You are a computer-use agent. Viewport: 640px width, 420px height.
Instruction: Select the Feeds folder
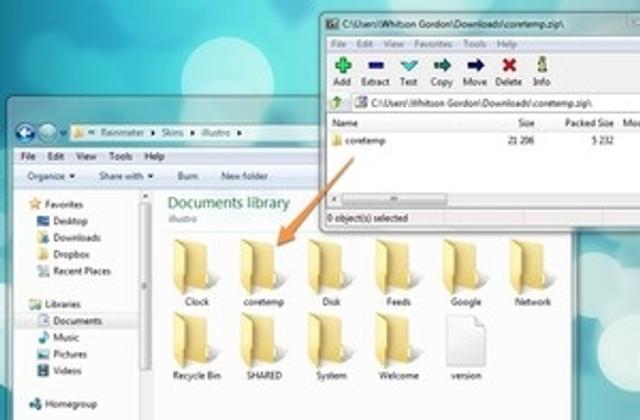point(398,273)
